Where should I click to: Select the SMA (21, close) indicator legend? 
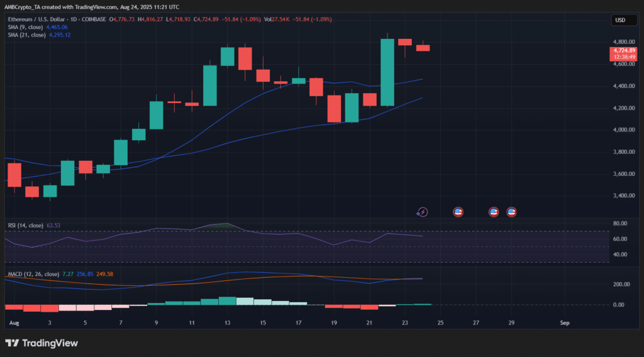pyautogui.click(x=25, y=35)
